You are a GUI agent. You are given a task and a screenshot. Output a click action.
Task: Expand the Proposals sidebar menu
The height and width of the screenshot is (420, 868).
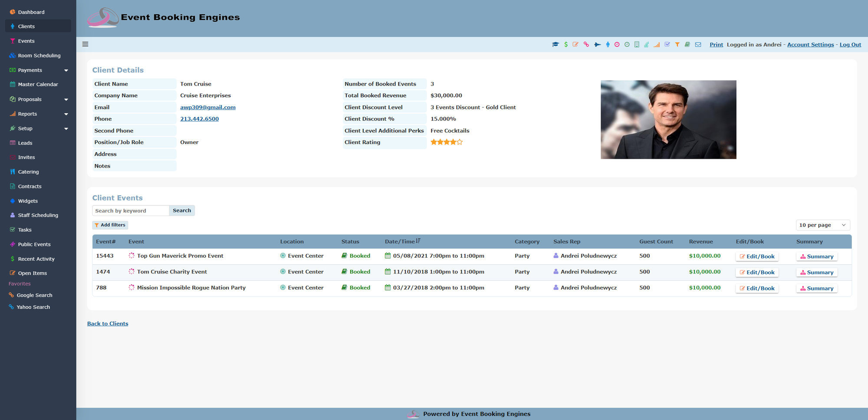(x=66, y=99)
